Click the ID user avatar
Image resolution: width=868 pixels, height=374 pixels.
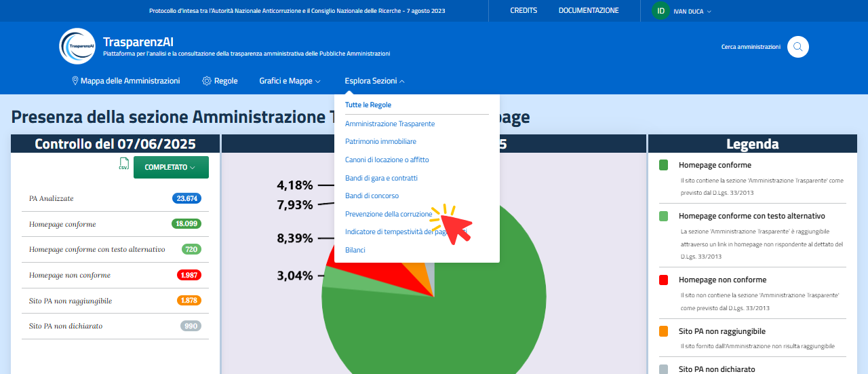point(660,11)
